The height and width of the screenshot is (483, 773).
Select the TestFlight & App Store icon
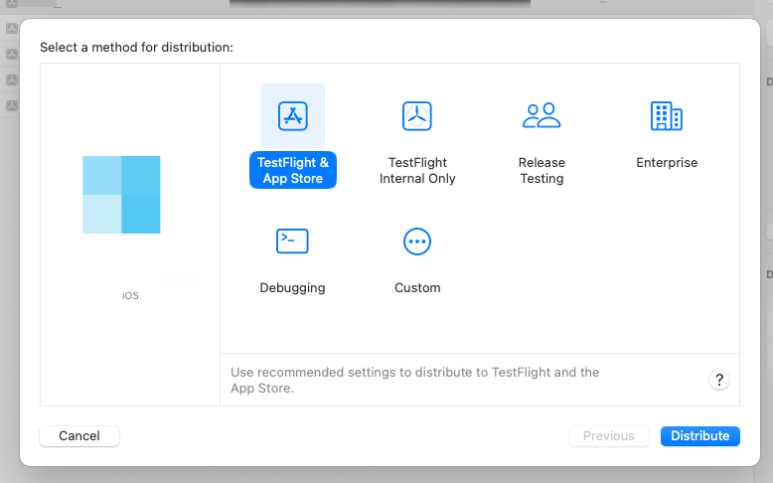click(x=292, y=116)
